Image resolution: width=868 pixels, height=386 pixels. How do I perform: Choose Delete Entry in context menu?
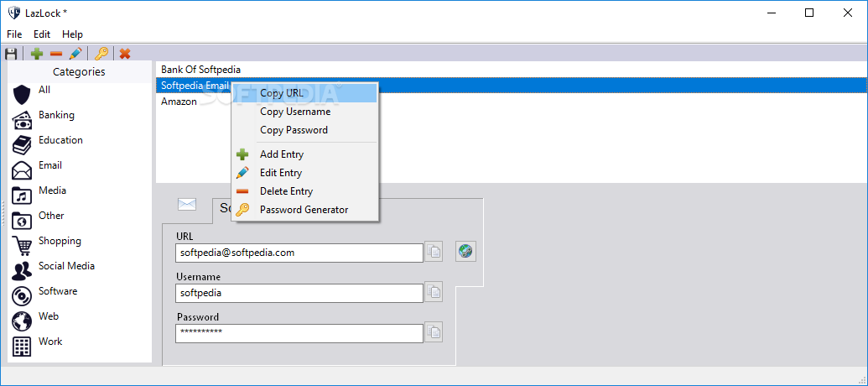[x=304, y=191]
